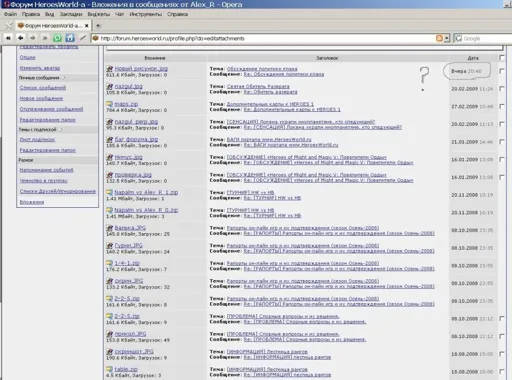Open the Вид menu
Image resolution: width=512 pixels, height=380 pixels.
[49, 14]
